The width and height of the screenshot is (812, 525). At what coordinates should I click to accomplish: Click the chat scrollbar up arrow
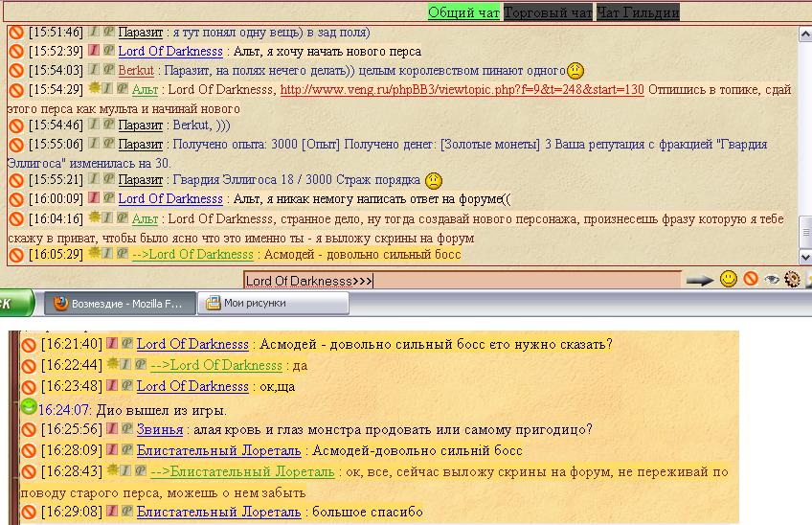click(805, 34)
